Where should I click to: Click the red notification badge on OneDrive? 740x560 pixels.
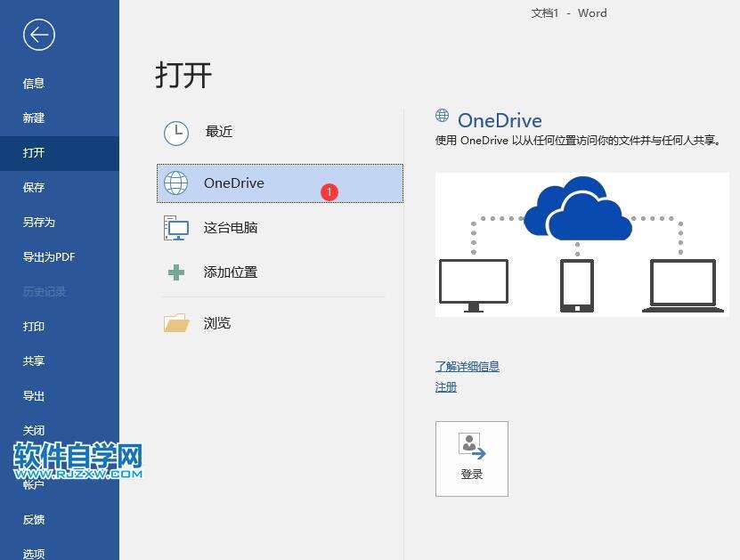(330, 190)
